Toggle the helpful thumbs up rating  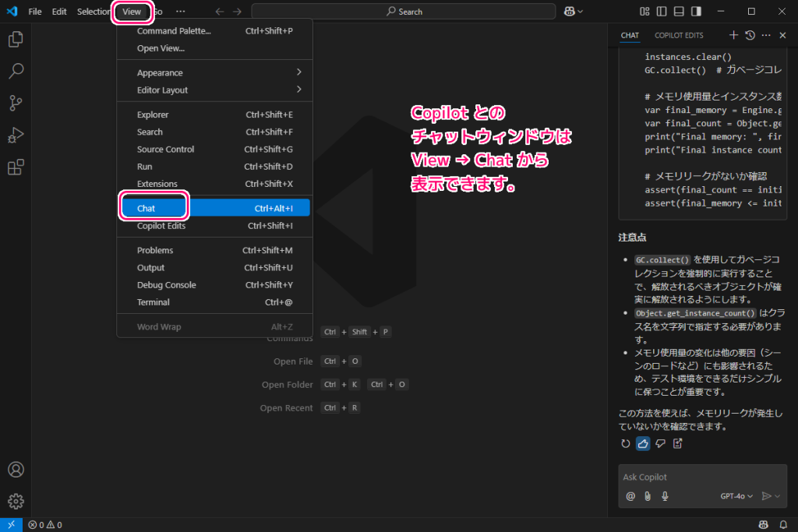coord(642,443)
